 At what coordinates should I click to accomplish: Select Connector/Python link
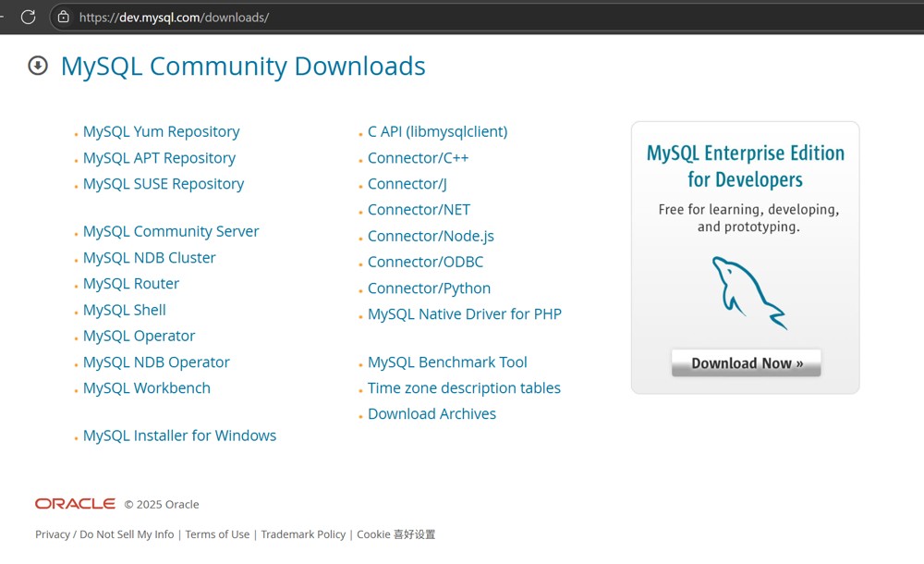(429, 288)
